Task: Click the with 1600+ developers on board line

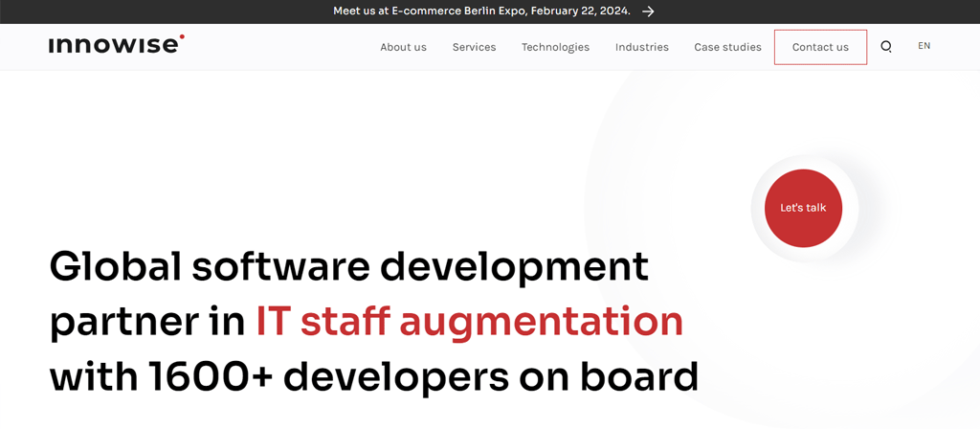Action: [373, 376]
